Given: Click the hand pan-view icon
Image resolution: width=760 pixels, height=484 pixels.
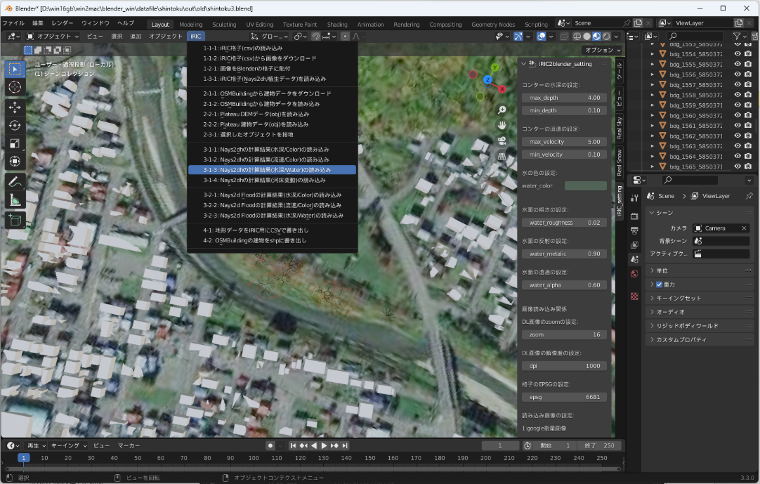Looking at the screenshot, I should pos(501,125).
